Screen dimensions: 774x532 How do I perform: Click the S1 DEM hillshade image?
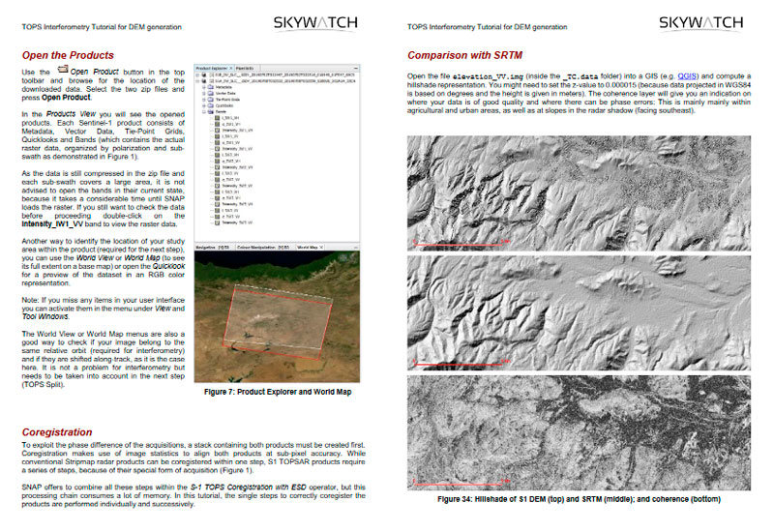coord(579,192)
